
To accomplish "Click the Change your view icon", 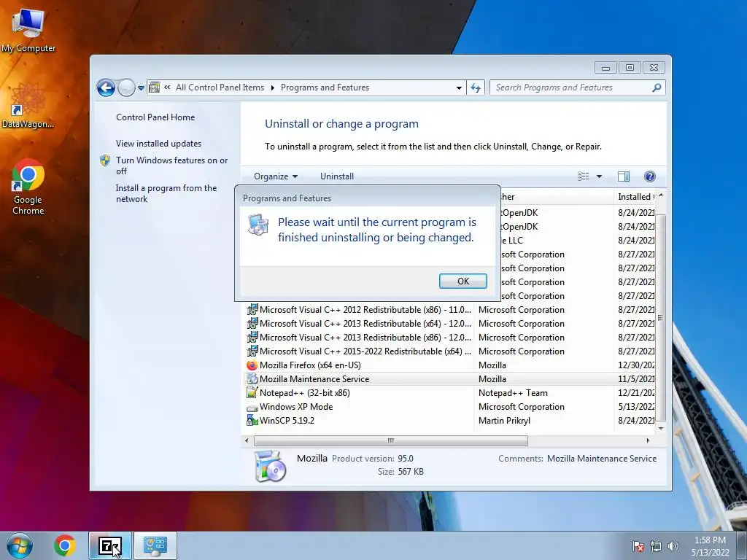I will point(584,176).
